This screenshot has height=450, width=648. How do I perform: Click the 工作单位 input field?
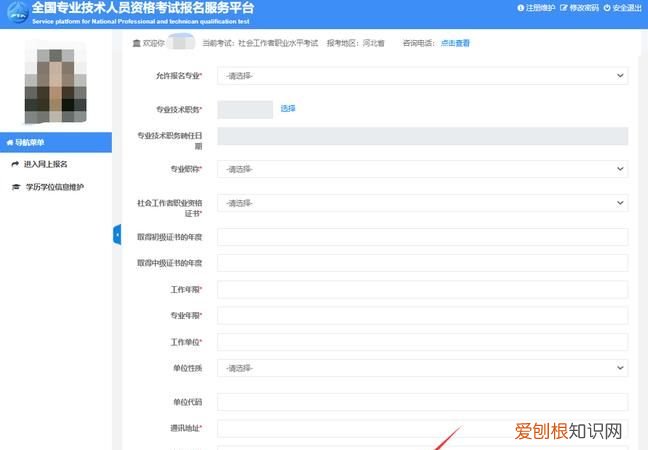tap(423, 342)
